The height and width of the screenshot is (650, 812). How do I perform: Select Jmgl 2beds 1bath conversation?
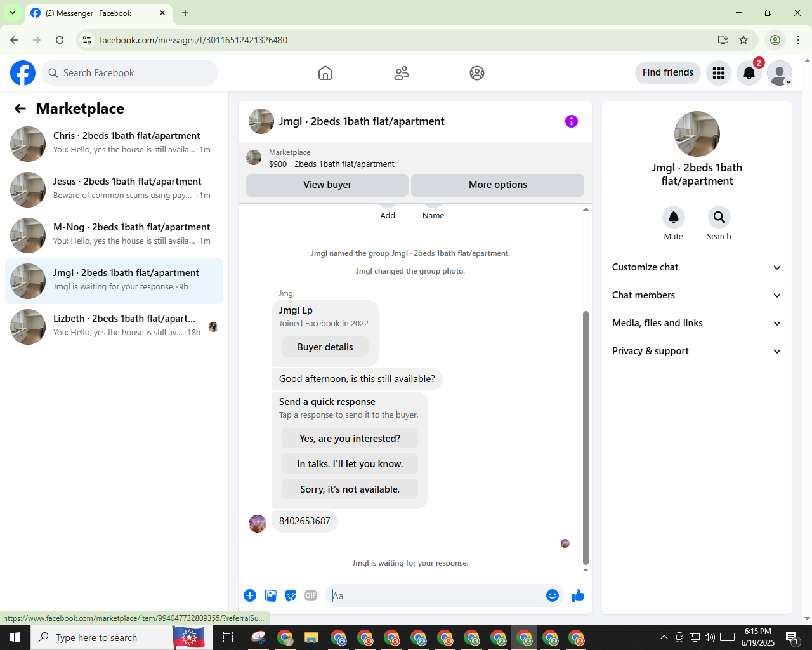click(114, 281)
